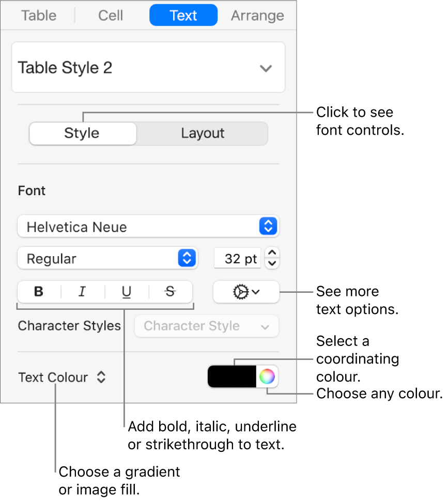Screen dimensions: 448x504
Task: Decrease font size with down arrow
Action: point(273,263)
